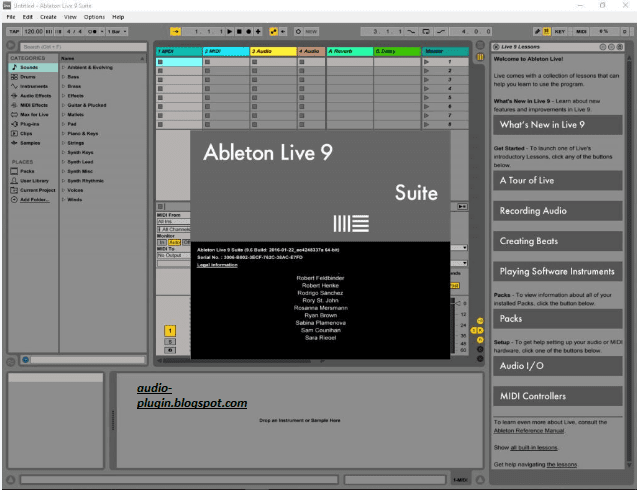Screen dimensions: 637x490
Task: Open the Create menu
Action: [x=48, y=17]
